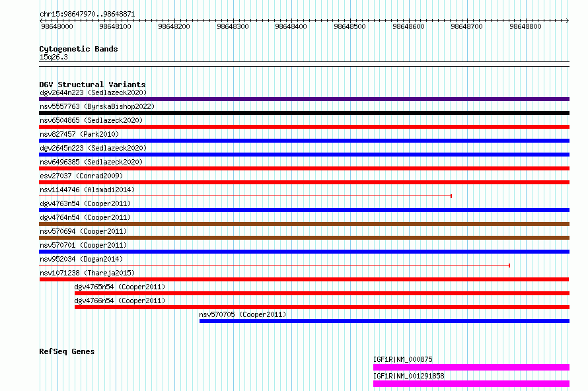
Task: Select nsv570701 (Cooper2011) label
Action: 83,245
